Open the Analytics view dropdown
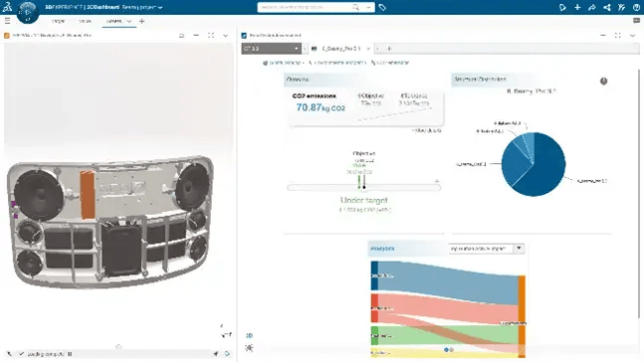Viewport: 644px width, 362px height. click(487, 249)
